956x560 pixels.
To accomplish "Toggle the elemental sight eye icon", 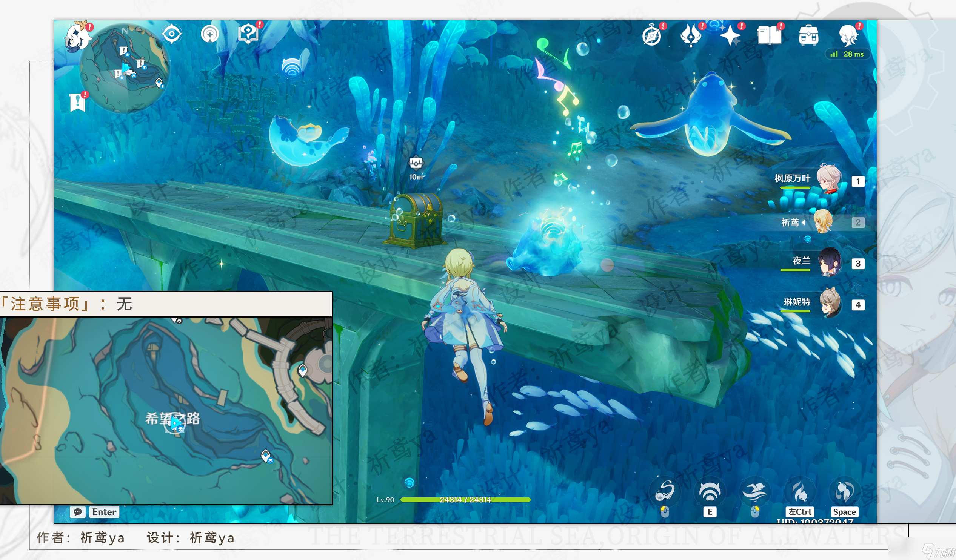I will (x=171, y=34).
